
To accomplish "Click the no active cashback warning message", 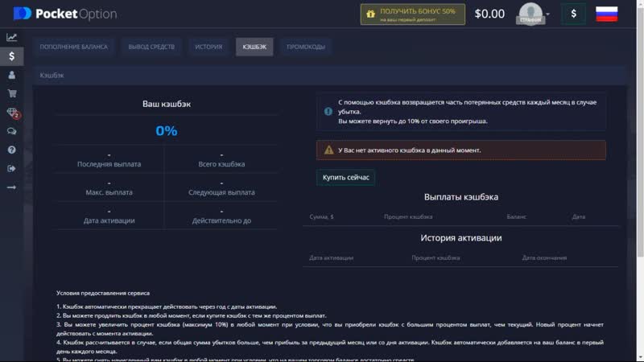I will coord(460,150).
